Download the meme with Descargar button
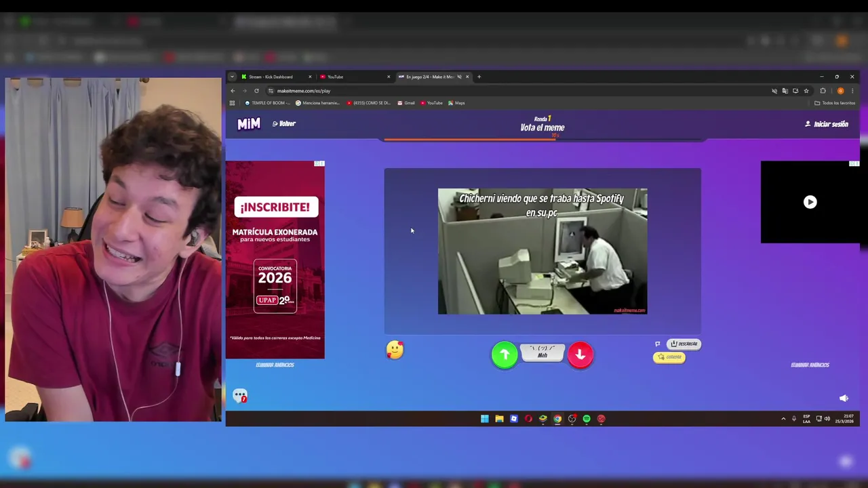Screen dimensions: 868x488 pyautogui.click(x=684, y=344)
